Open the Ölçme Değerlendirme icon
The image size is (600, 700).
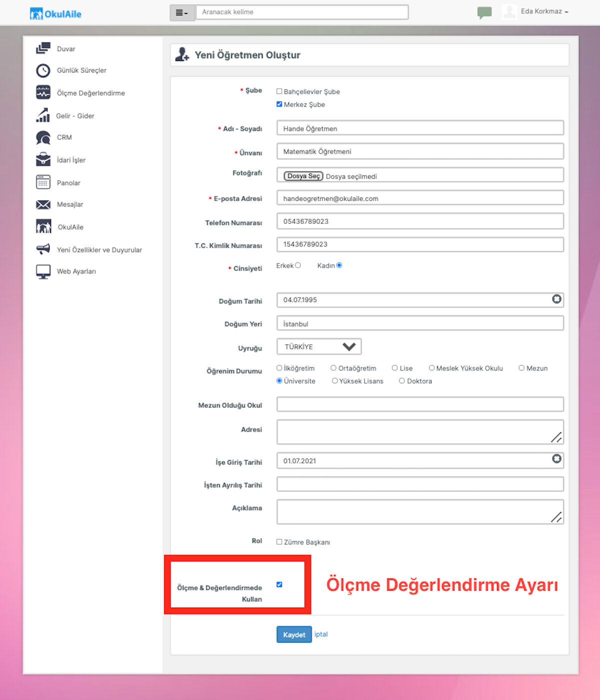(x=43, y=92)
